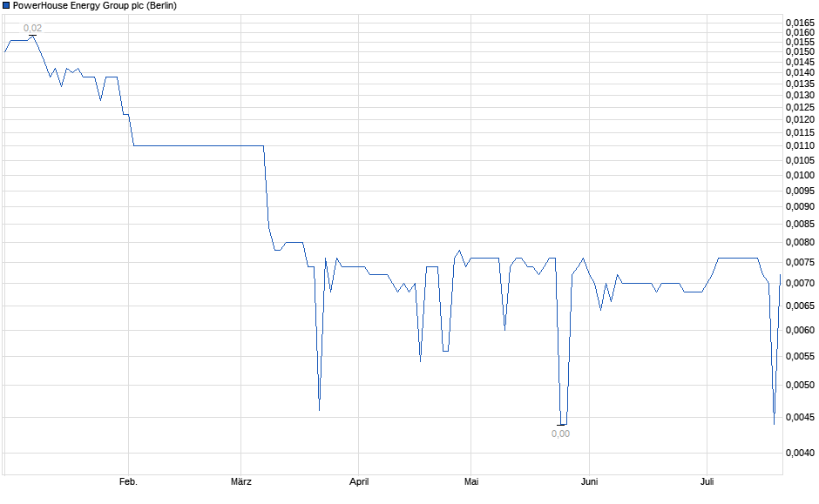The height and width of the screenshot is (504, 819).
Task: Click the 0,00 low-point marker label
Action: tap(560, 433)
